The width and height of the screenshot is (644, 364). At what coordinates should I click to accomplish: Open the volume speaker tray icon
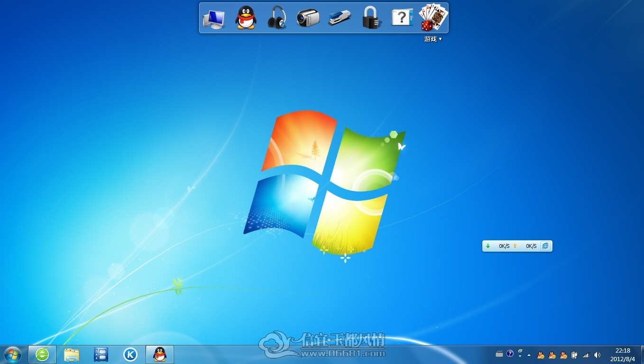[597, 355]
